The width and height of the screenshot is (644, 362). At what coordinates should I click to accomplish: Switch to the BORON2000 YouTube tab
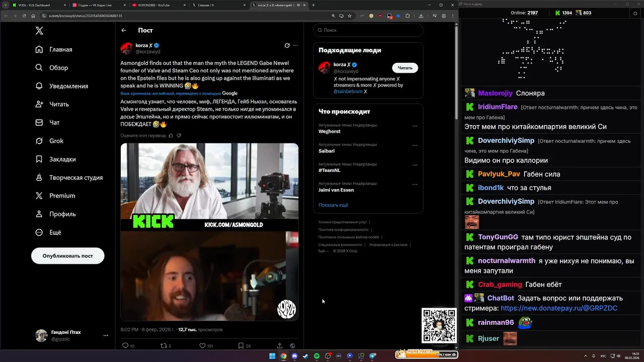158,5
